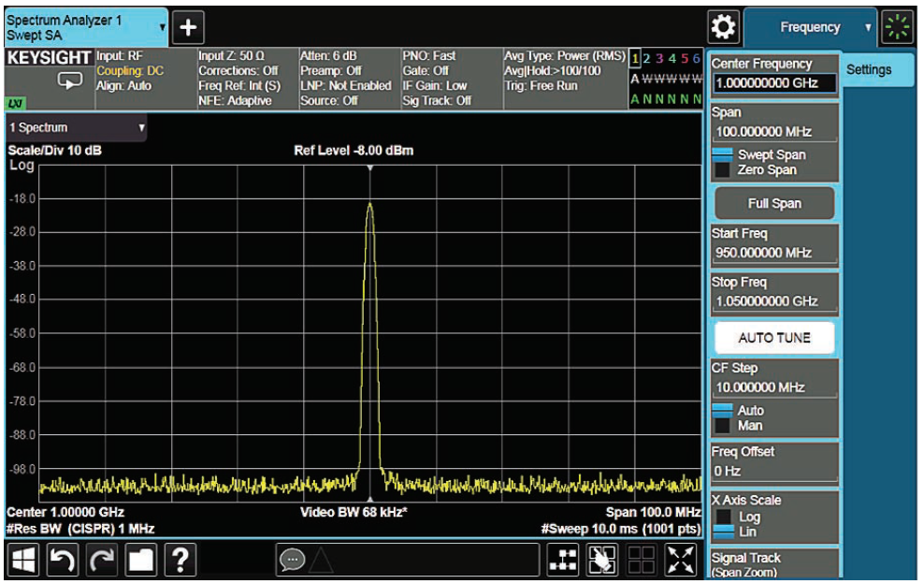The height and width of the screenshot is (584, 924).
Task: Open the file folder icon
Action: click(140, 559)
